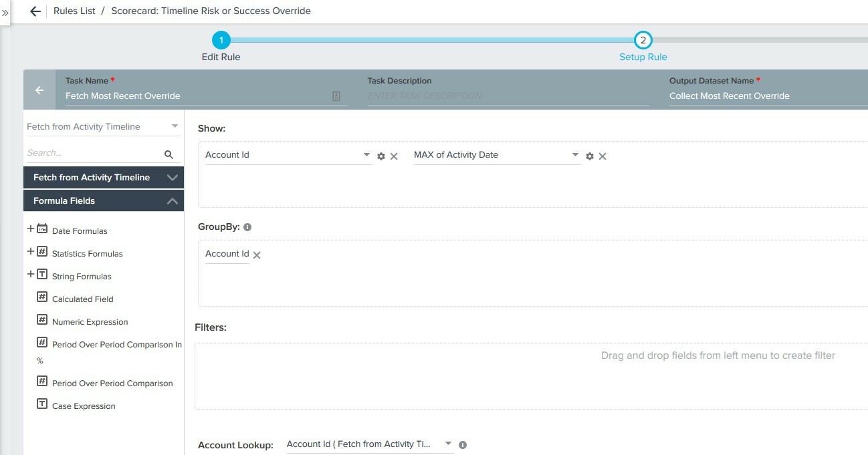Click the Account Lookup info icon

pyautogui.click(x=463, y=445)
